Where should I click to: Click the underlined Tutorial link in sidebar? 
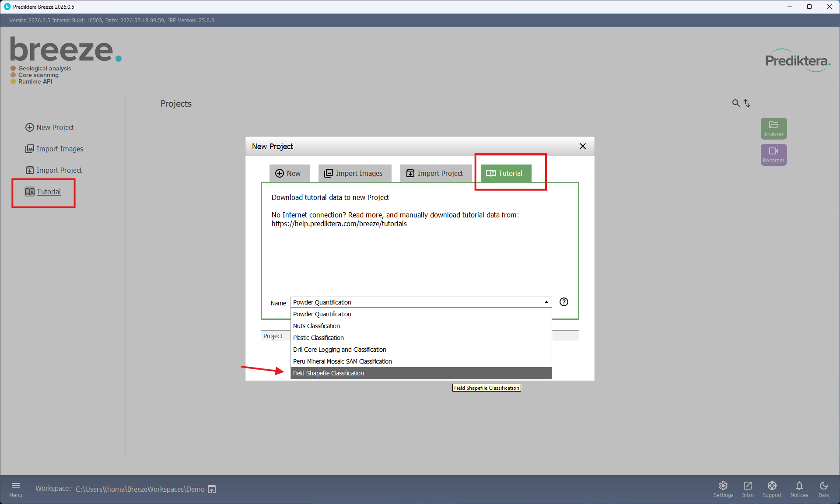click(49, 192)
